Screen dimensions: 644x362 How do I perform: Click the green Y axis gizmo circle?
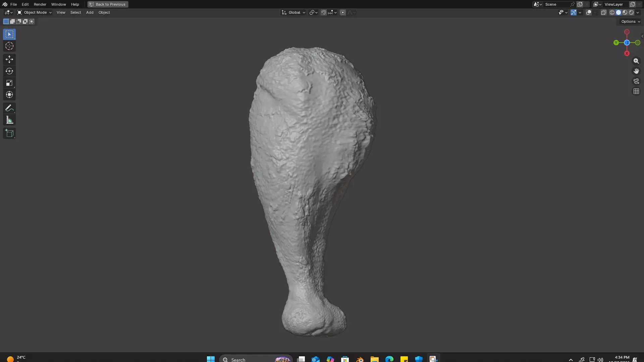point(616,43)
